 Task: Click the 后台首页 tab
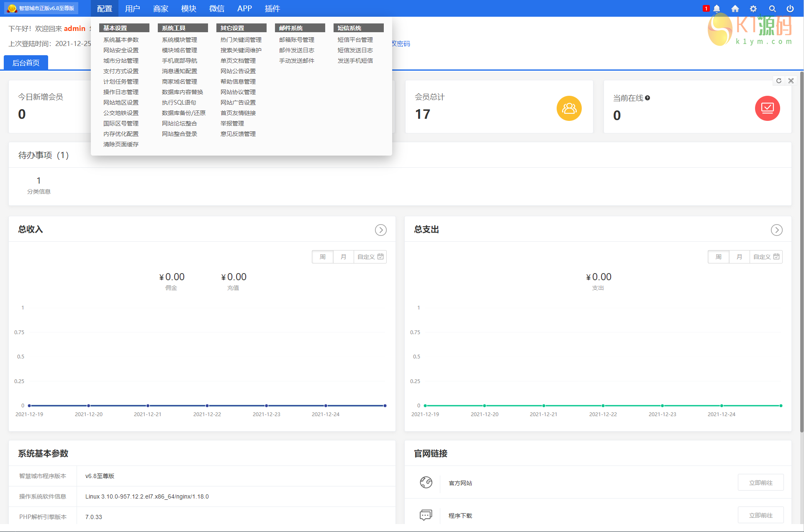[26, 63]
